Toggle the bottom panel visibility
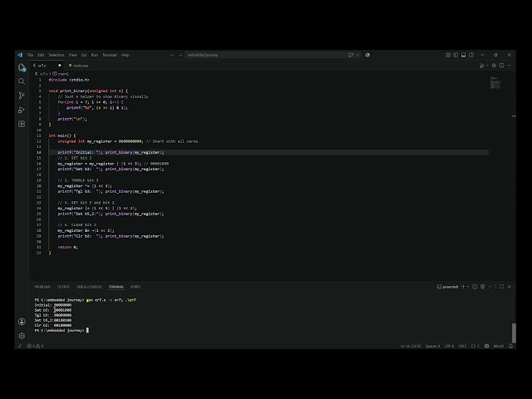Image resolution: width=532 pixels, height=399 pixels. tap(464, 55)
